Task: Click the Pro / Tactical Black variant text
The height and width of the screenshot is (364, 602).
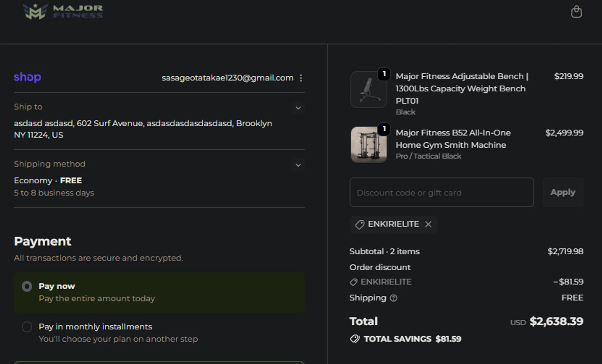Action: point(428,156)
